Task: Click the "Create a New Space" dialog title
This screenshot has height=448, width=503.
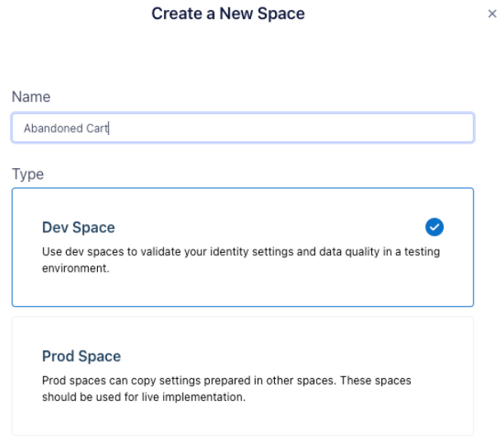Action: [x=228, y=14]
